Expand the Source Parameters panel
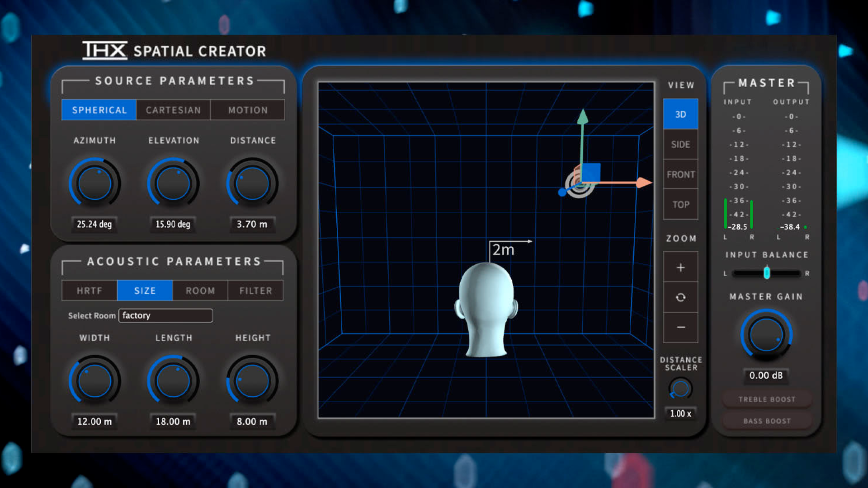 tap(174, 80)
